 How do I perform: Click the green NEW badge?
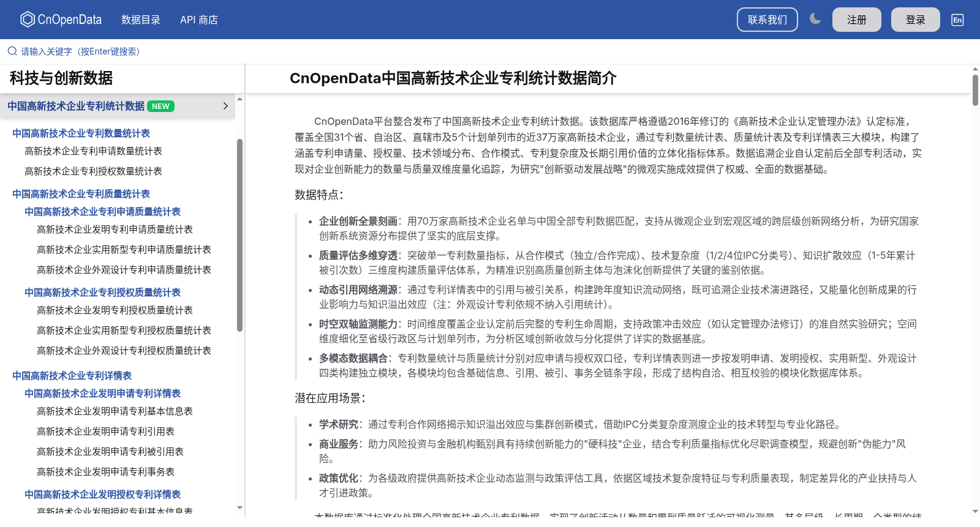click(x=160, y=106)
